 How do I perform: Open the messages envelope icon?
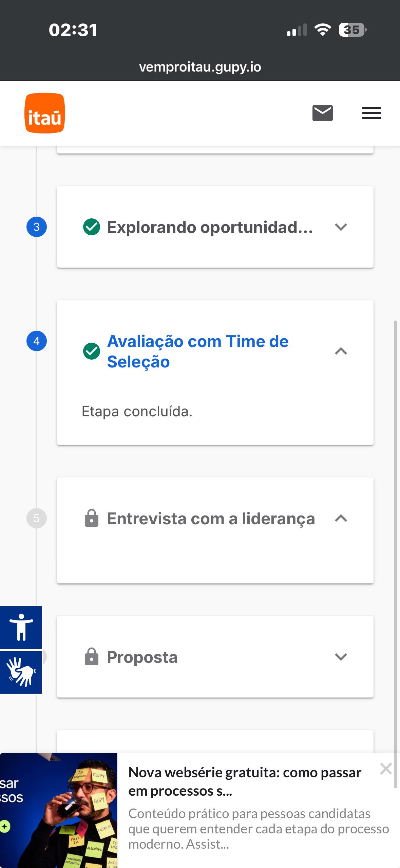tap(322, 113)
